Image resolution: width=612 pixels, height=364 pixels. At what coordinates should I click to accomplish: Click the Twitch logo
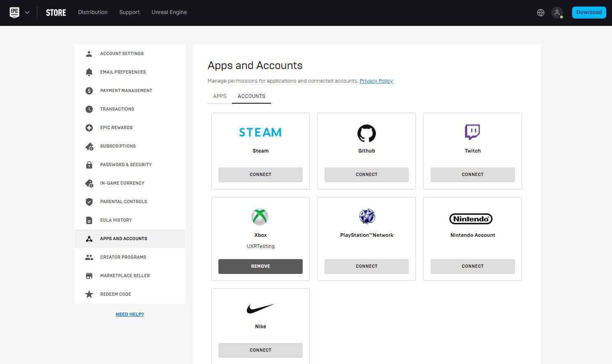473,132
